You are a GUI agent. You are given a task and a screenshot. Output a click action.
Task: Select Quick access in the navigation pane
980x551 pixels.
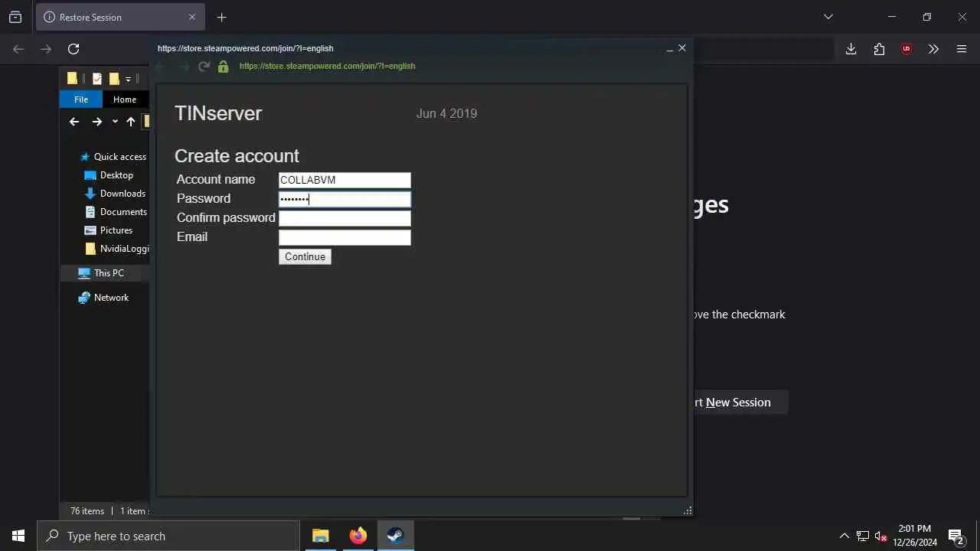(113, 157)
